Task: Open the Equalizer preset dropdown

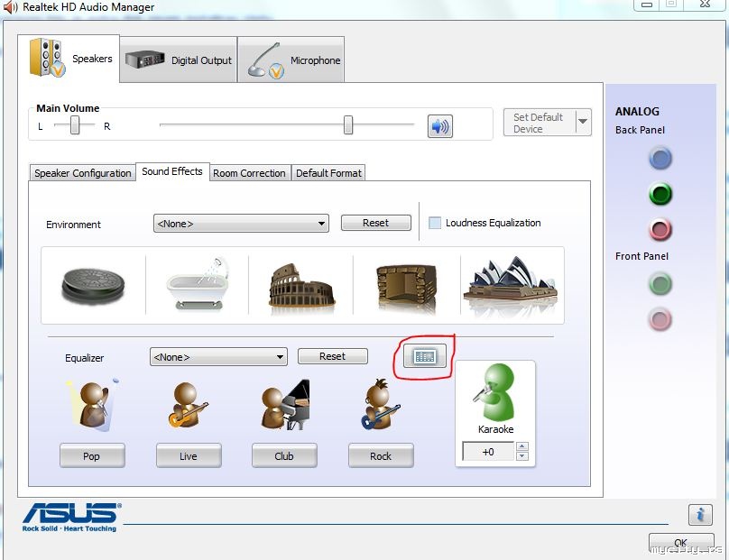Action: pyautogui.click(x=218, y=357)
